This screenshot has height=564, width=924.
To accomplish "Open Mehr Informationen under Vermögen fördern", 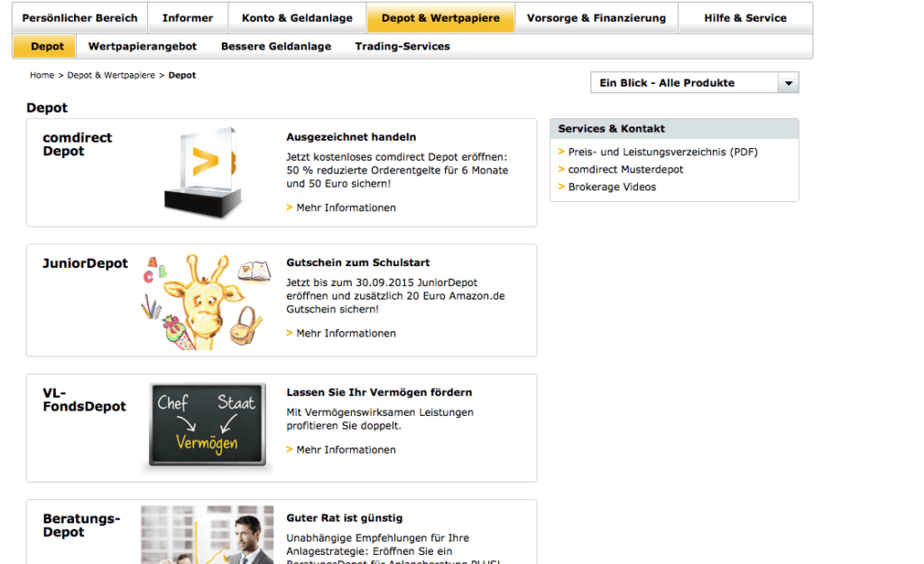I will (346, 449).
